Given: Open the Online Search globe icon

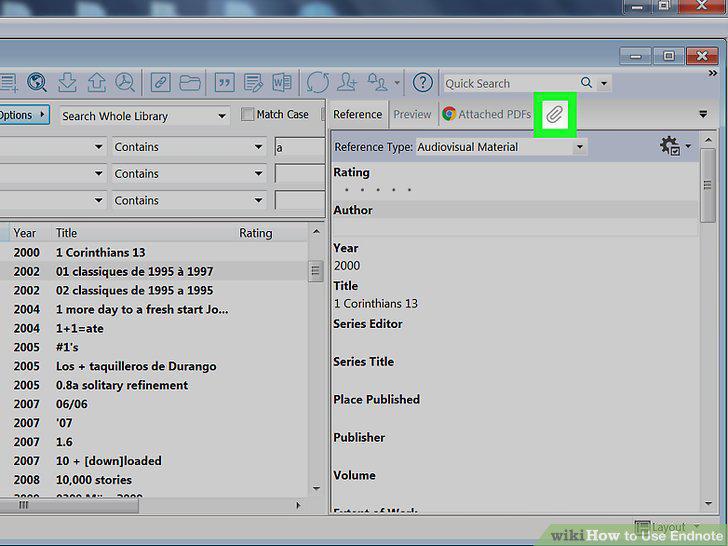Looking at the screenshot, I should coord(37,83).
